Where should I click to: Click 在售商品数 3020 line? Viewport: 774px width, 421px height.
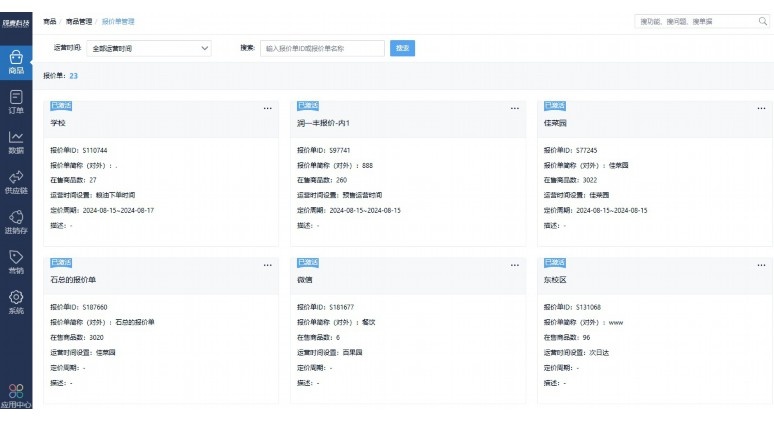[x=77, y=338]
